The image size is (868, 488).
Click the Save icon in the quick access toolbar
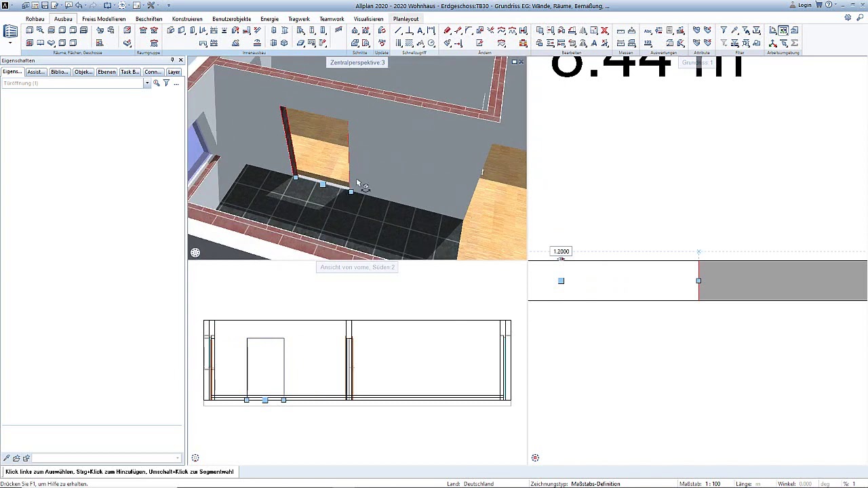(x=45, y=5)
